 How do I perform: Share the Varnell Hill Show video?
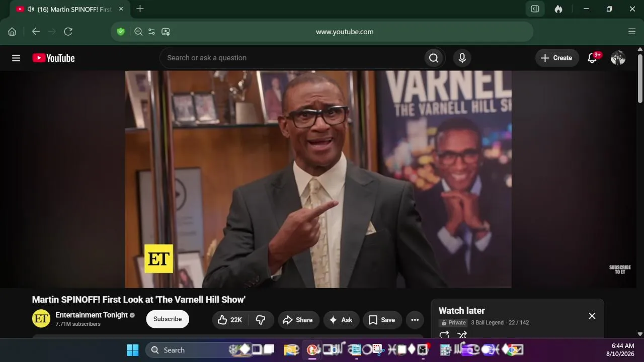pos(298,320)
